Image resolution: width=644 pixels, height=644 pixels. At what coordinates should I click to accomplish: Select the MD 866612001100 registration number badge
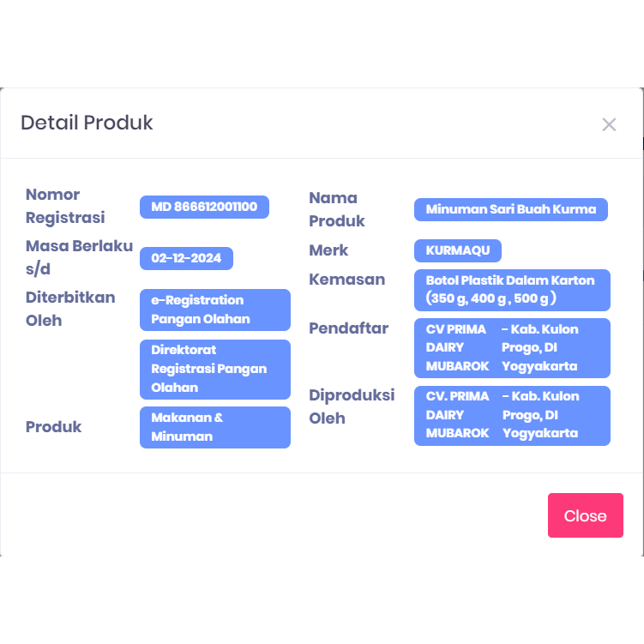click(204, 207)
